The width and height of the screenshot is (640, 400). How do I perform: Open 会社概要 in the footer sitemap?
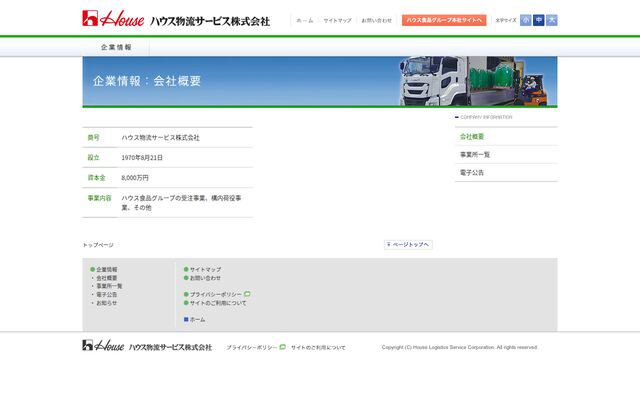[x=107, y=278]
